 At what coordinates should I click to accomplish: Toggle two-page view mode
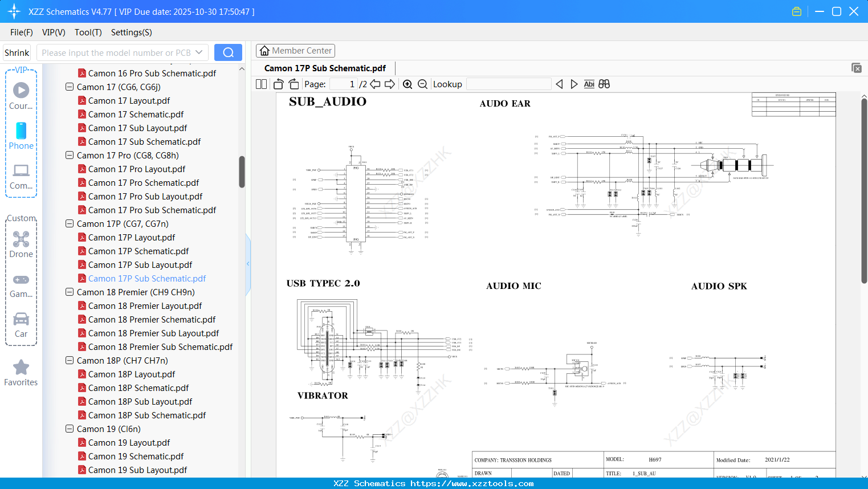[x=260, y=84]
